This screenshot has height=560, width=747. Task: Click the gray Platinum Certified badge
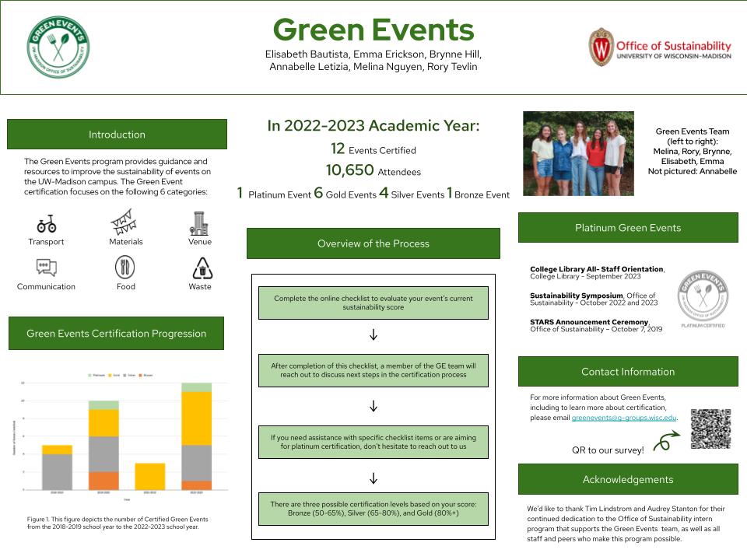point(703,299)
